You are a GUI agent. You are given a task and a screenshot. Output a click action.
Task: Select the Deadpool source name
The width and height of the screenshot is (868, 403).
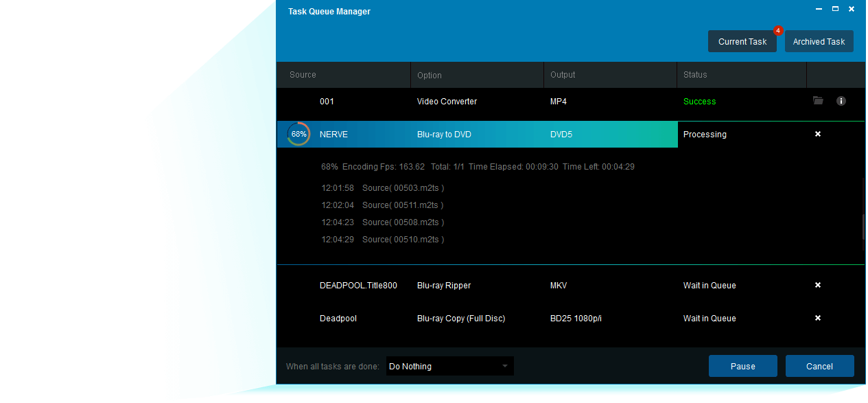pyautogui.click(x=338, y=319)
